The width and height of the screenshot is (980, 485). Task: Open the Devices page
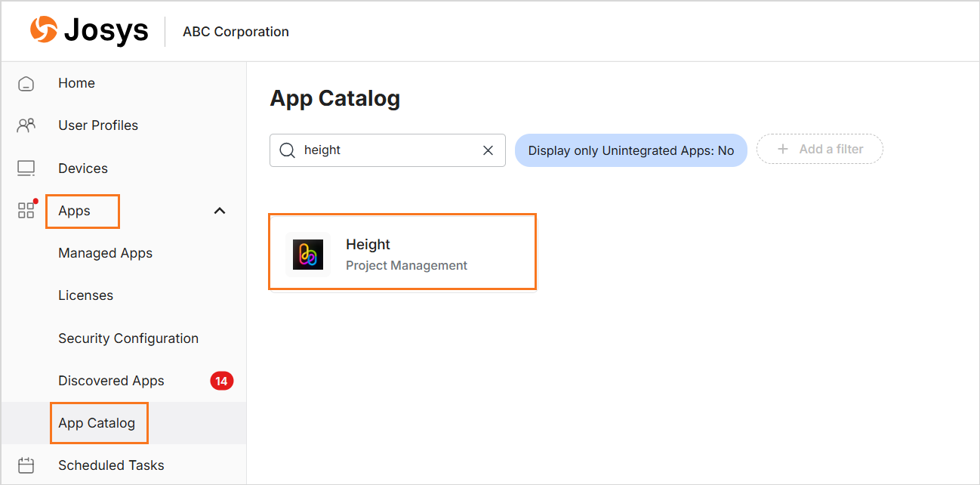coord(83,168)
